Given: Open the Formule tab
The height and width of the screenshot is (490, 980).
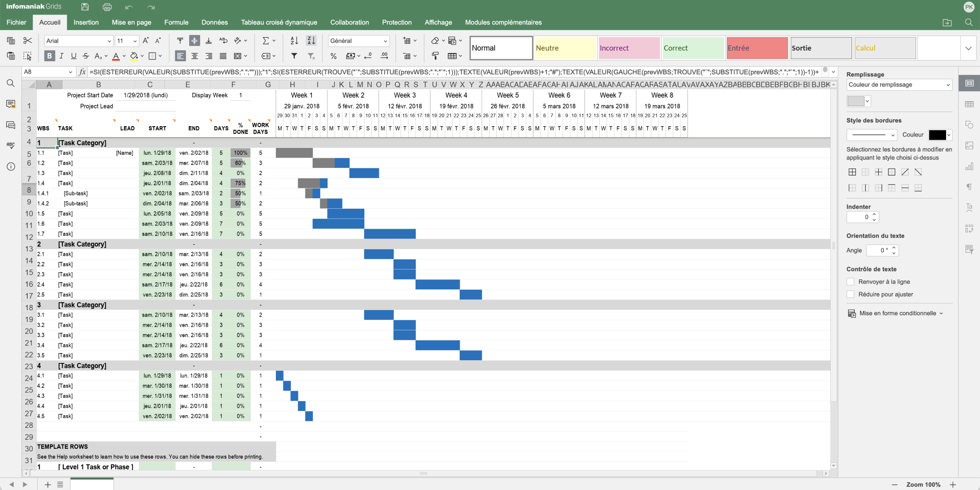Looking at the screenshot, I should [x=176, y=22].
